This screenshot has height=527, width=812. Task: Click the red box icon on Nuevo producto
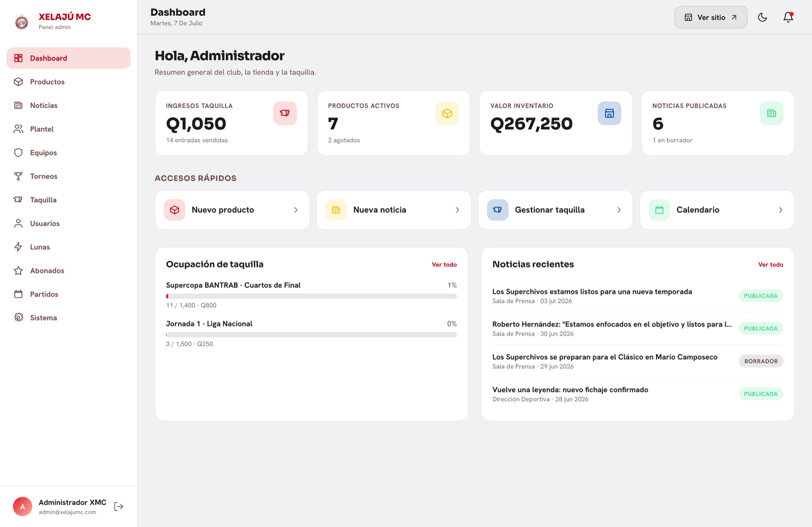pyautogui.click(x=175, y=210)
